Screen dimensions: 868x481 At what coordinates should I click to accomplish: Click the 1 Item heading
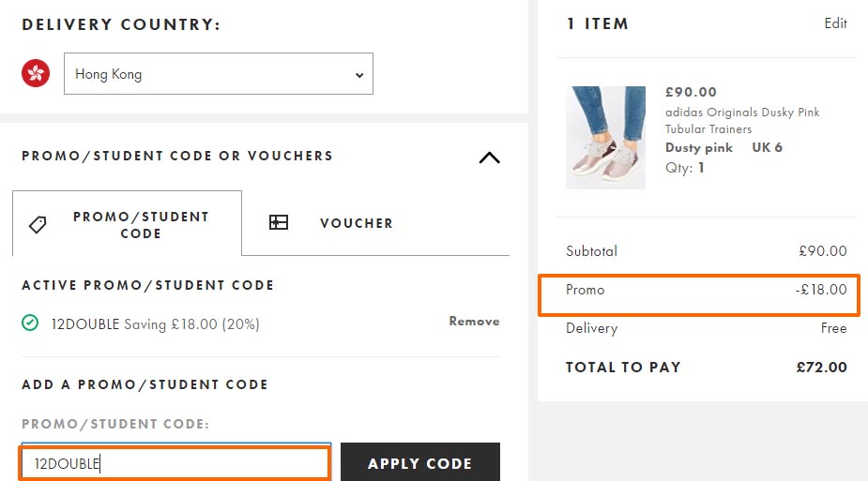[598, 23]
